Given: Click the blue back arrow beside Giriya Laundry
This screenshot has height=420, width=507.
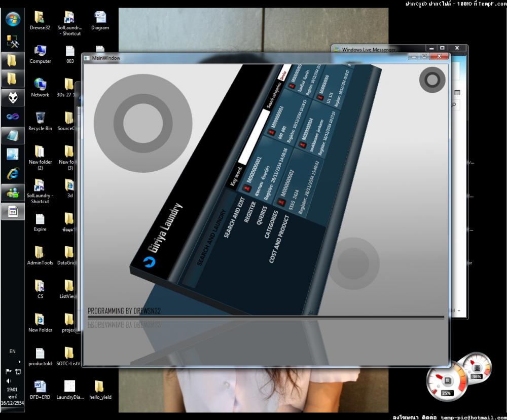Looking at the screenshot, I should click(x=149, y=261).
